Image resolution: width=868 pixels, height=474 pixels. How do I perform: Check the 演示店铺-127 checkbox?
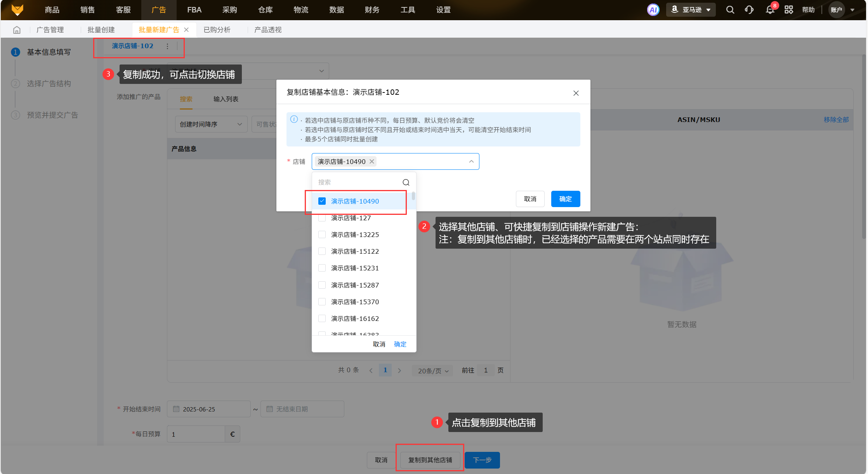tap(322, 218)
